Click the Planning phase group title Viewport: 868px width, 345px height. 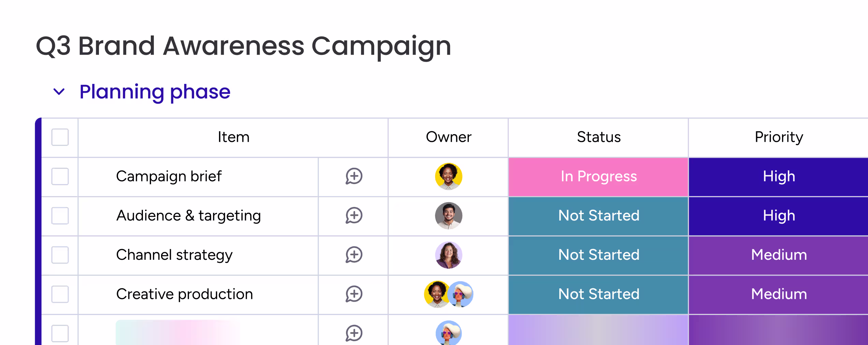(x=155, y=92)
